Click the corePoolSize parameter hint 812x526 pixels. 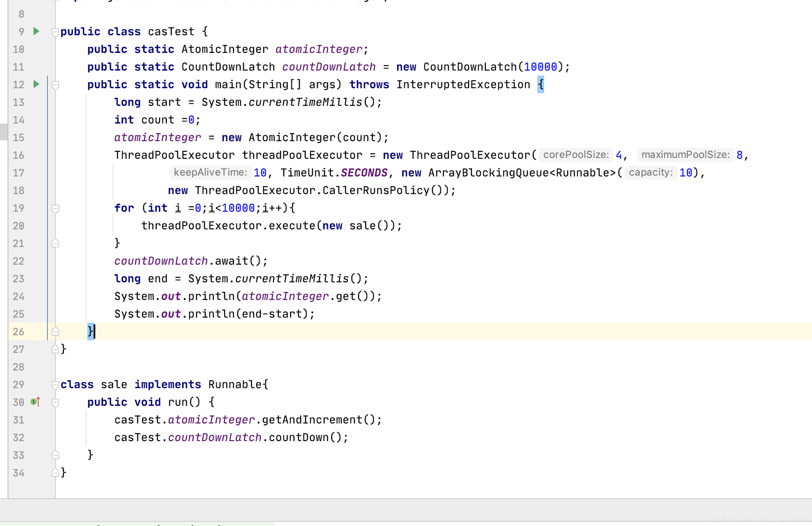pos(576,155)
